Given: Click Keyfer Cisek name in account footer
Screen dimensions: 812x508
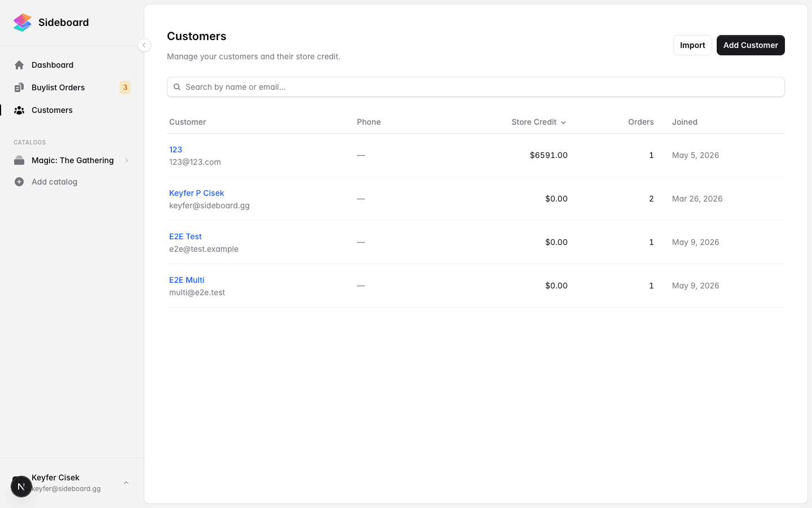Looking at the screenshot, I should click(x=55, y=478).
